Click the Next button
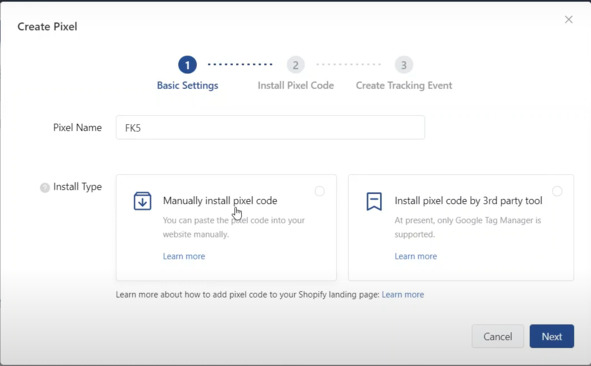Viewport: 591px width, 366px height. pyautogui.click(x=552, y=336)
